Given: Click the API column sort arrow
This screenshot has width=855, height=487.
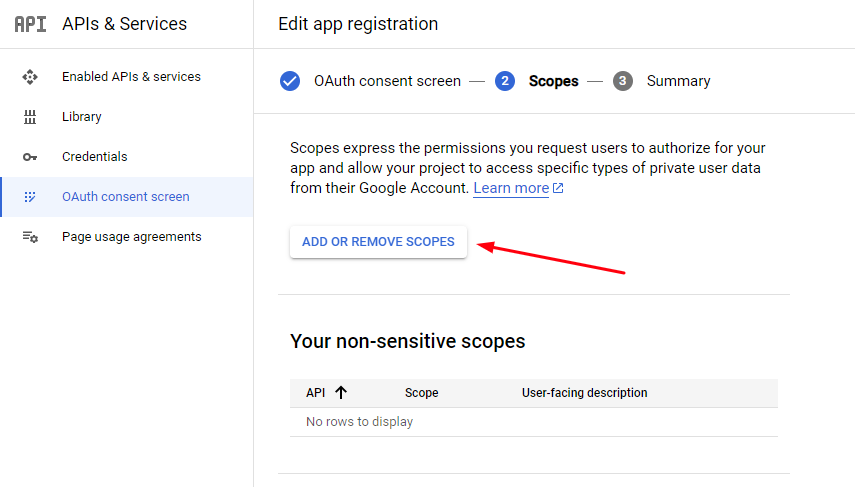Looking at the screenshot, I should tap(341, 393).
